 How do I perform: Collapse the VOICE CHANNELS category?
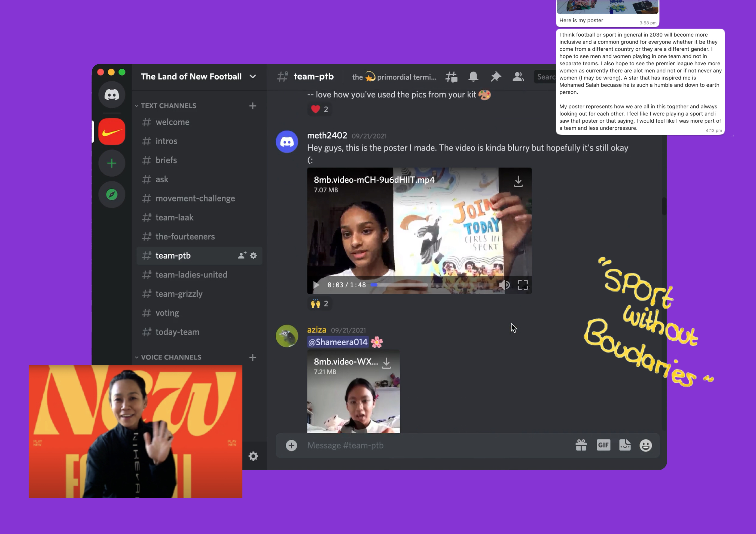point(168,357)
